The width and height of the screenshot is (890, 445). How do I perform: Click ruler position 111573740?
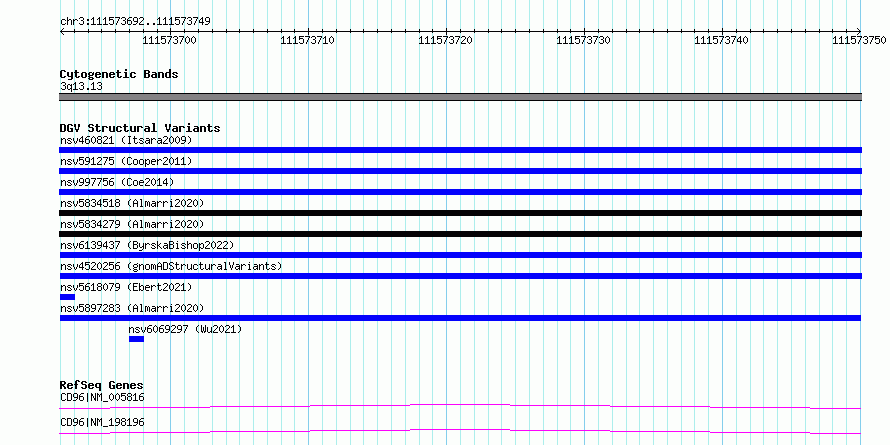721,40
